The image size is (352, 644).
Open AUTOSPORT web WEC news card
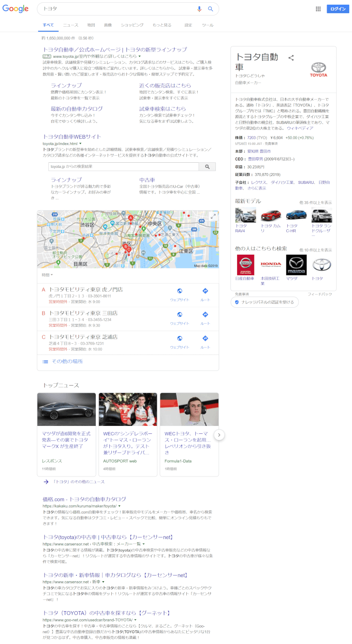coord(128,434)
